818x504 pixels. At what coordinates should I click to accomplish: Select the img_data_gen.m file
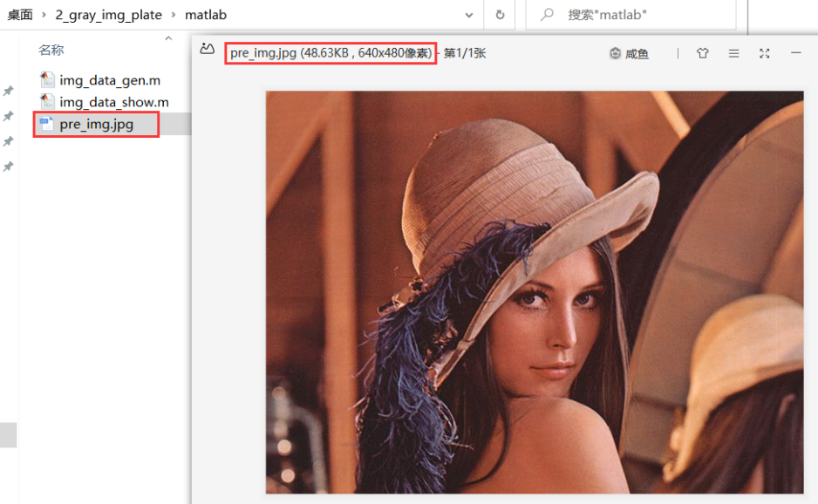coord(109,80)
